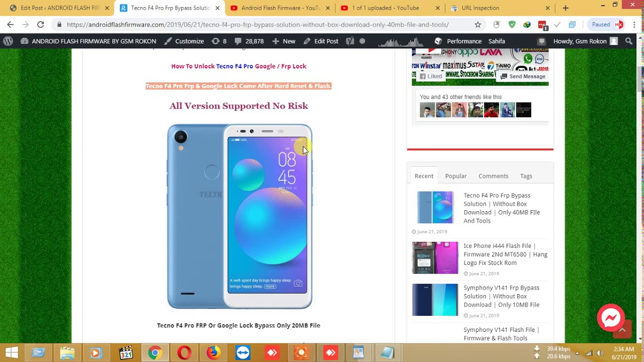Open the red LastPass extension icon
This screenshot has width=644, height=362.
pyautogui.click(x=542, y=24)
